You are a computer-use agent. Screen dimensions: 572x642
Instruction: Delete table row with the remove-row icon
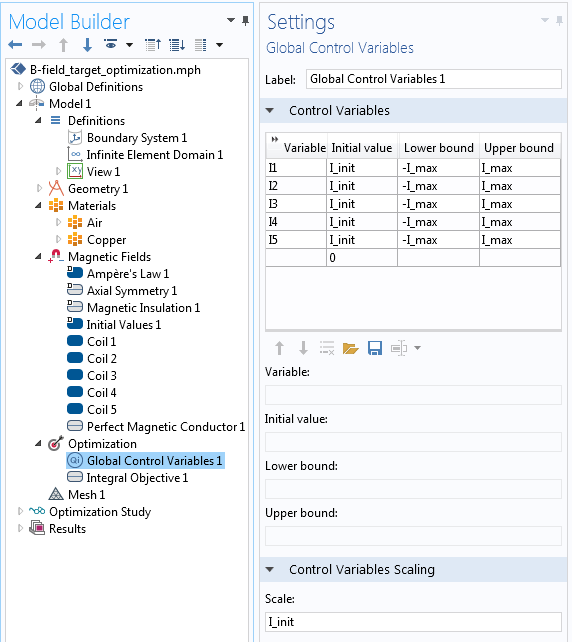327,348
